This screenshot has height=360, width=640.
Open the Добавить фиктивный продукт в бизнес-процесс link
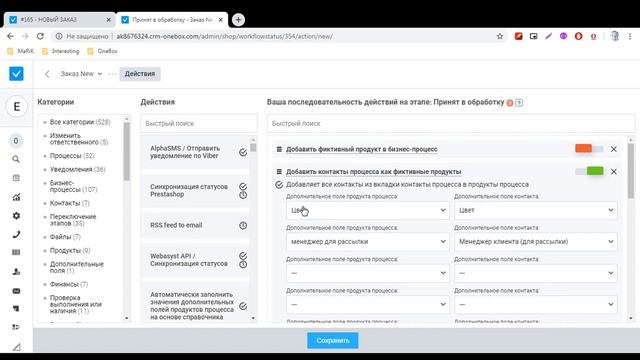362,149
